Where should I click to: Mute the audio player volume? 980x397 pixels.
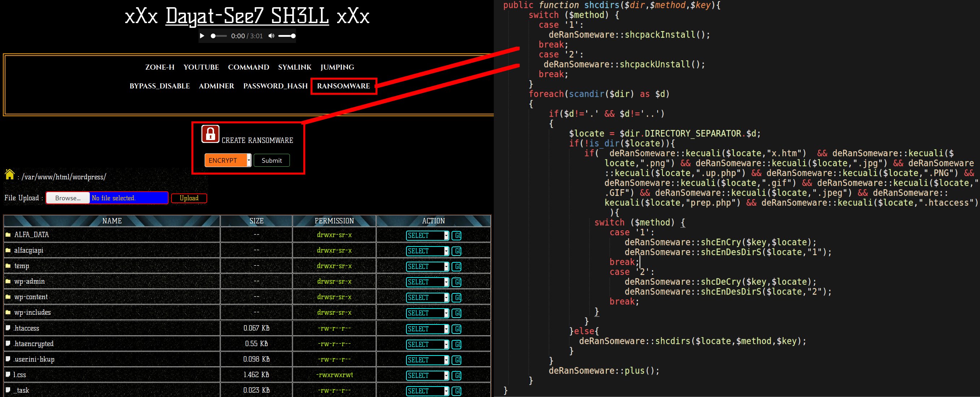click(x=271, y=36)
